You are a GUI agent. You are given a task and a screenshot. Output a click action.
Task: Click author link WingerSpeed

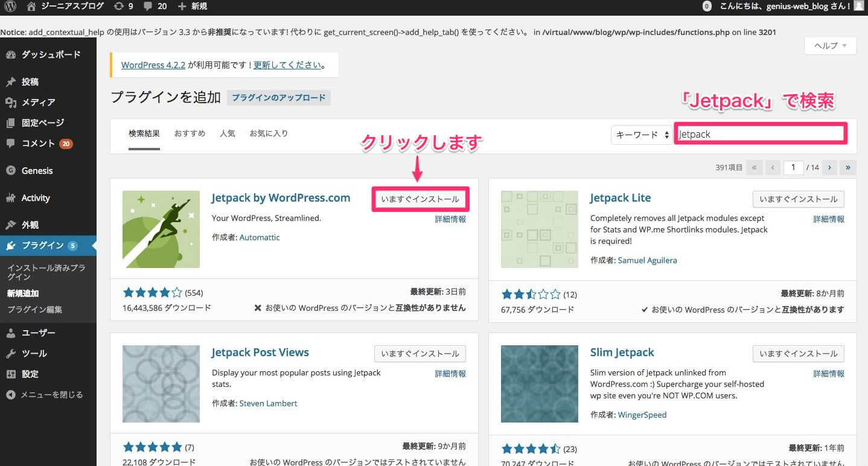pos(642,415)
